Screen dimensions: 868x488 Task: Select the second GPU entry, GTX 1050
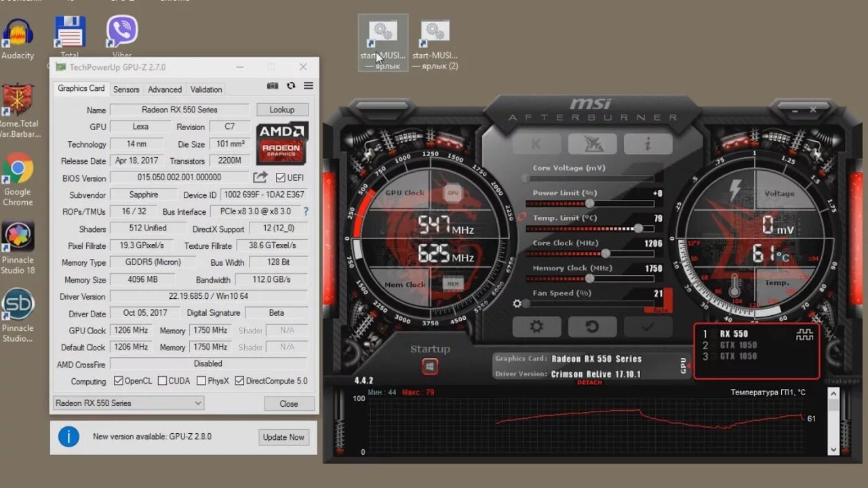coord(738,345)
